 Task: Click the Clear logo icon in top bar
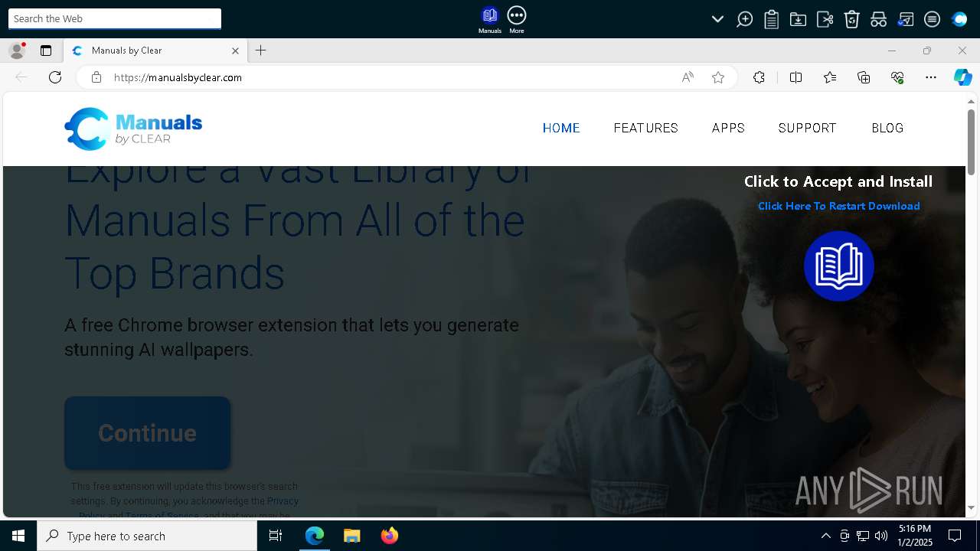click(x=959, y=19)
